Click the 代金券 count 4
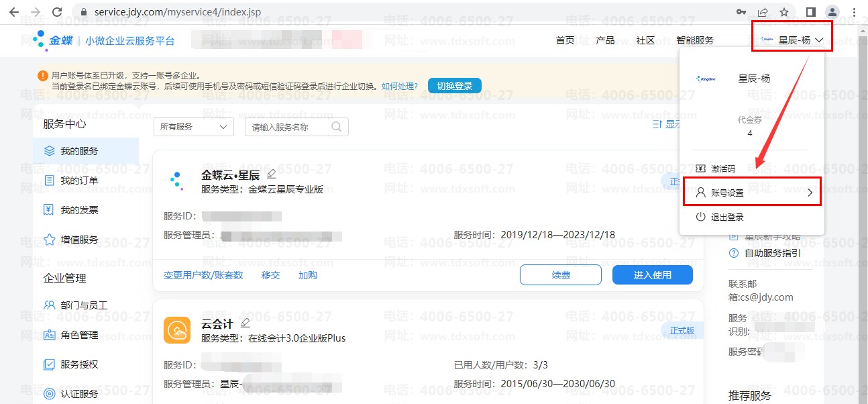868x404 pixels. [x=750, y=133]
